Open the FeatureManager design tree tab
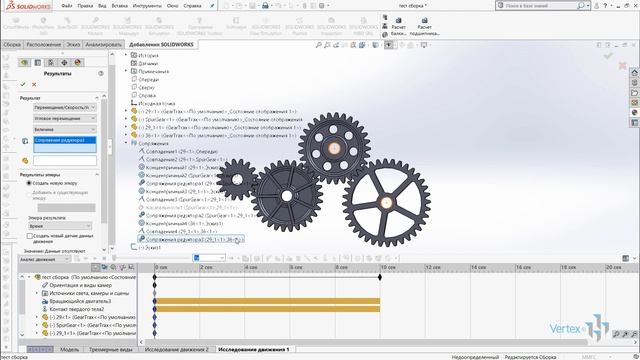This screenshot has width=640, height=360. click(x=24, y=62)
